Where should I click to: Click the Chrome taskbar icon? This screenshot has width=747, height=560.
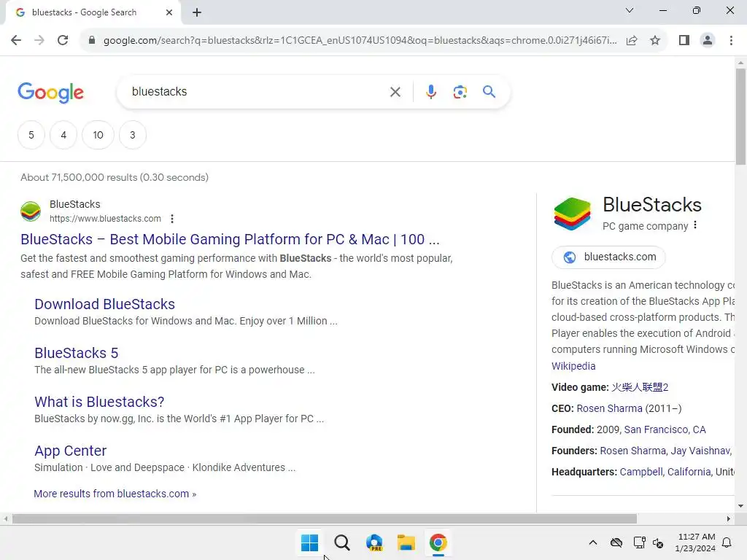[438, 542]
